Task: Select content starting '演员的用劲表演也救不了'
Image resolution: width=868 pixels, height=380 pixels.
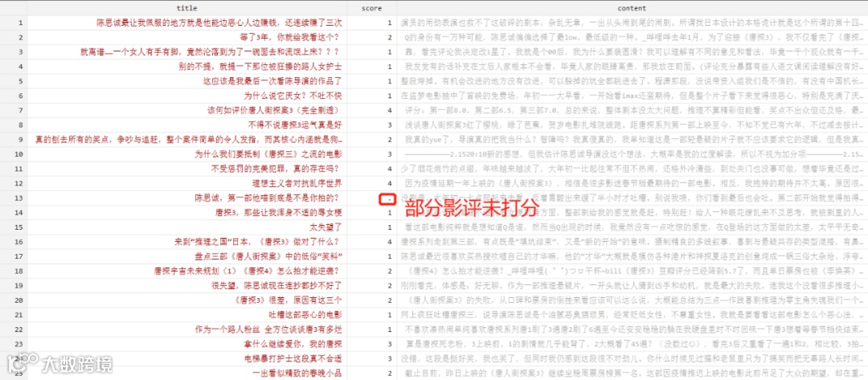Action: tap(633, 22)
